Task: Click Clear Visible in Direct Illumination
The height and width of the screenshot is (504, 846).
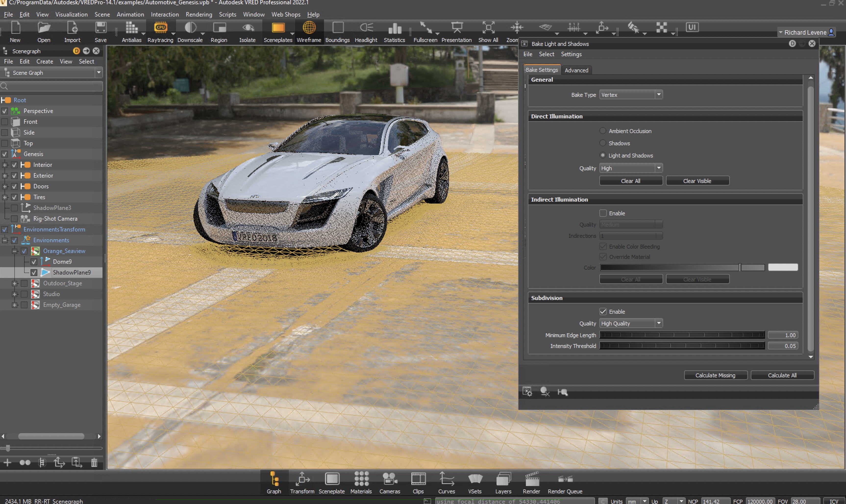Action: 697,180
